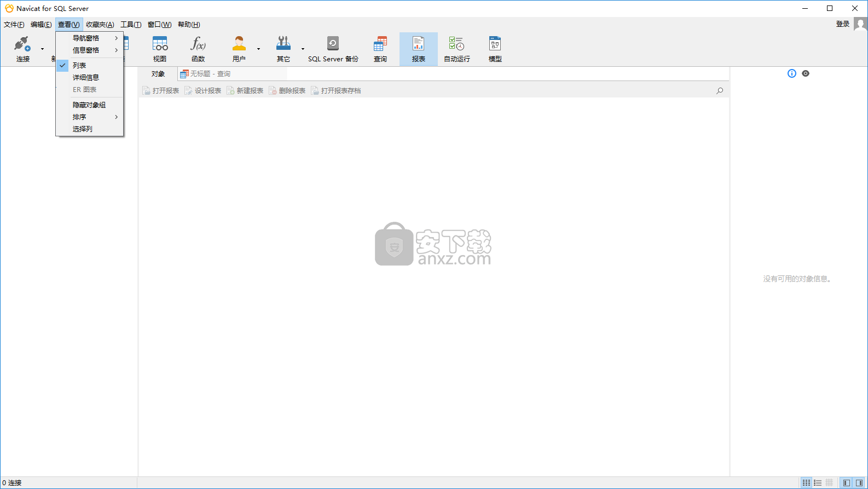The width and height of the screenshot is (868, 489).
Task: Toggle the right information pane button
Action: pyautogui.click(x=859, y=483)
